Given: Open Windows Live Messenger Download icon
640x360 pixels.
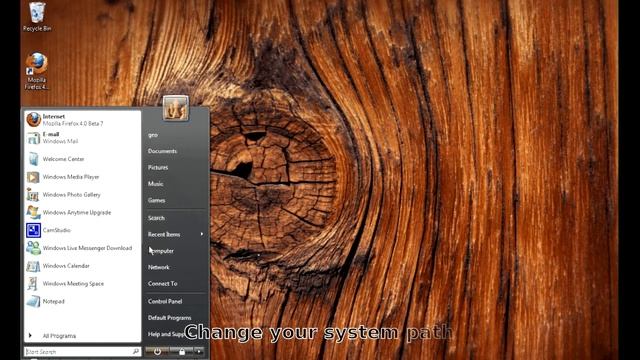Looking at the screenshot, I should click(x=33, y=248).
